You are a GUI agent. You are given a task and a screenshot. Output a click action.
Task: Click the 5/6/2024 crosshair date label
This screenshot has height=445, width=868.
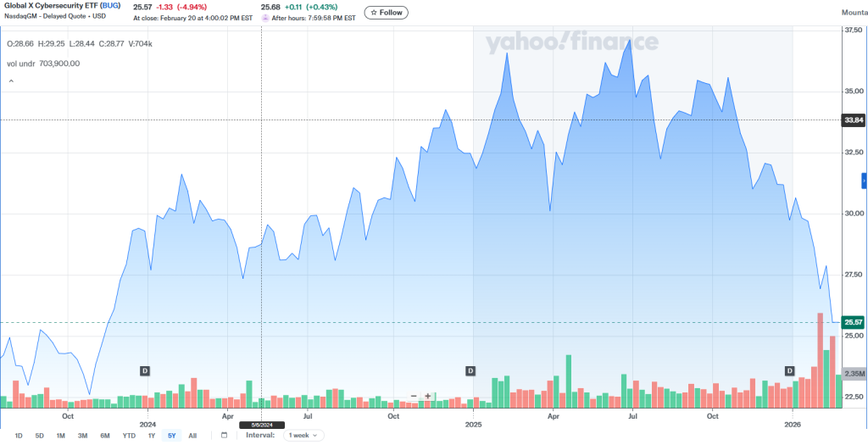coord(261,425)
